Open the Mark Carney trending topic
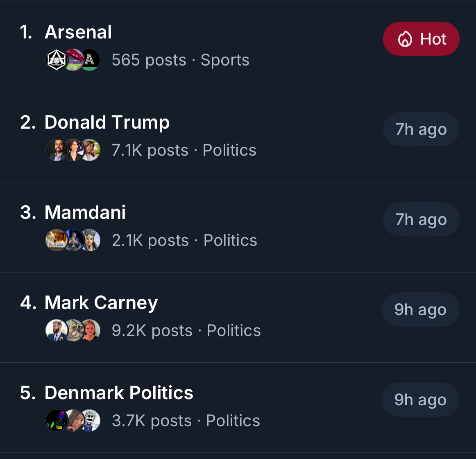 [101, 302]
